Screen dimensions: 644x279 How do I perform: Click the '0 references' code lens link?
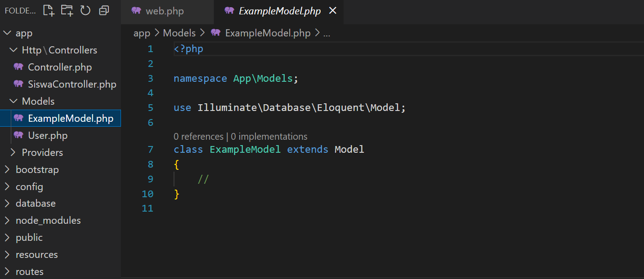pos(198,137)
